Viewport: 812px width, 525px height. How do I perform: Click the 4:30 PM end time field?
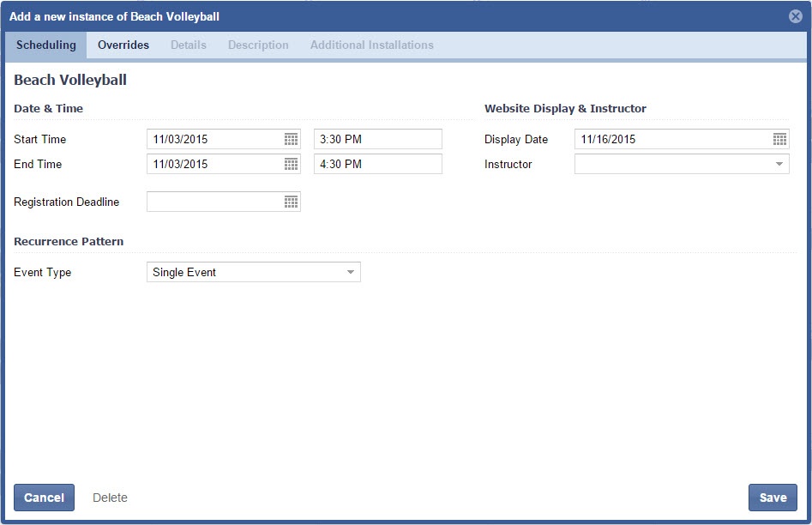(377, 164)
